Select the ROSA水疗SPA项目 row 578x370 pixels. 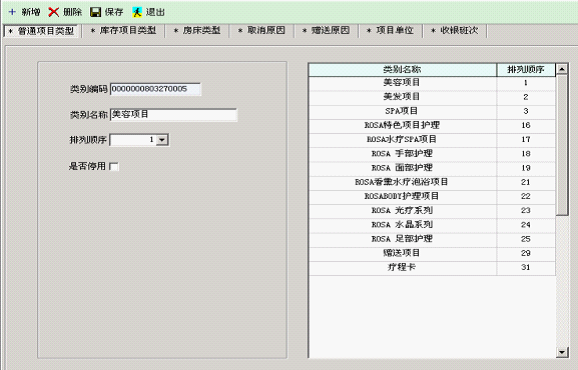tap(432, 140)
